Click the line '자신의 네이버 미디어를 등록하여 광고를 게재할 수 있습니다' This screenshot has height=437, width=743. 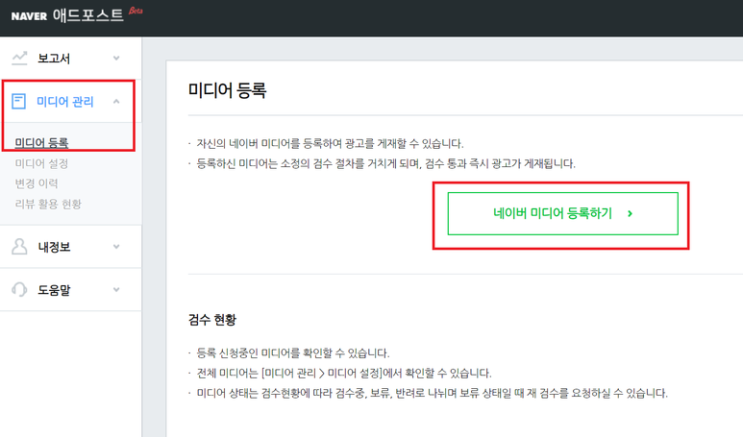point(330,144)
